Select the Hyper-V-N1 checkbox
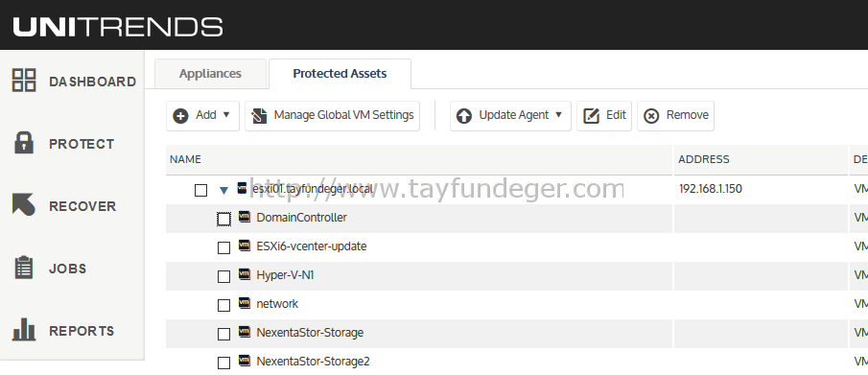 tap(223, 276)
